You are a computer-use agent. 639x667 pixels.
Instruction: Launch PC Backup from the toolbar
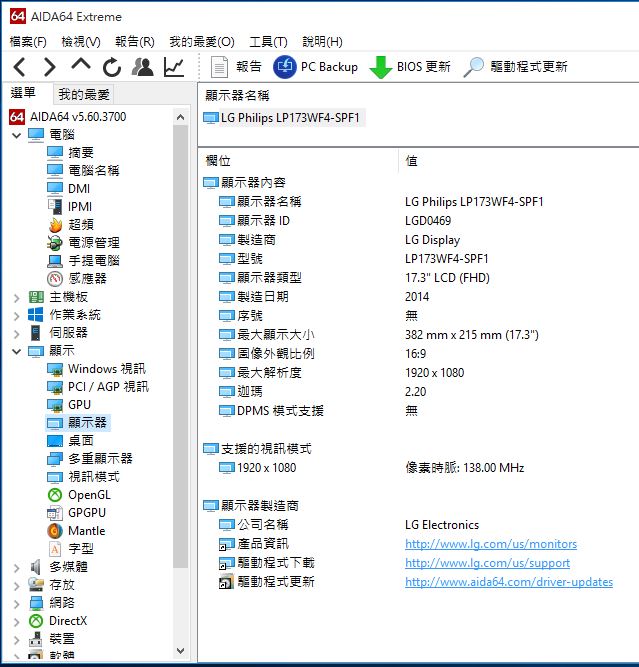(x=315, y=67)
